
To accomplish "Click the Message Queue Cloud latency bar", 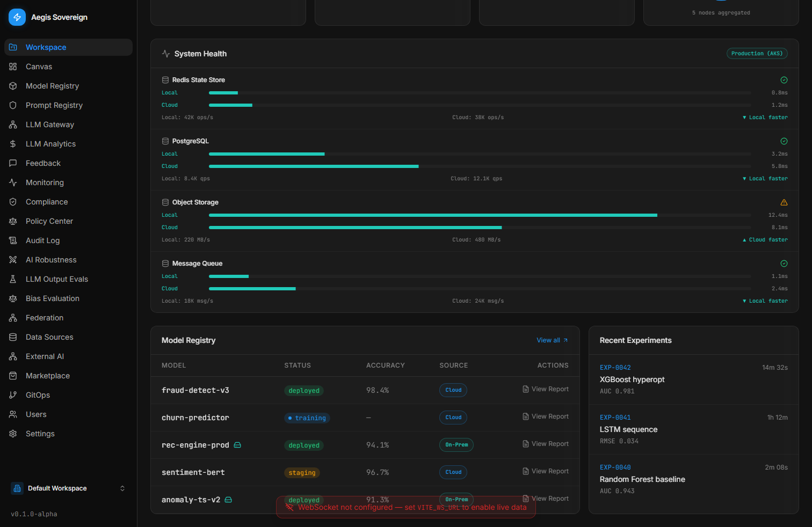I will point(480,289).
